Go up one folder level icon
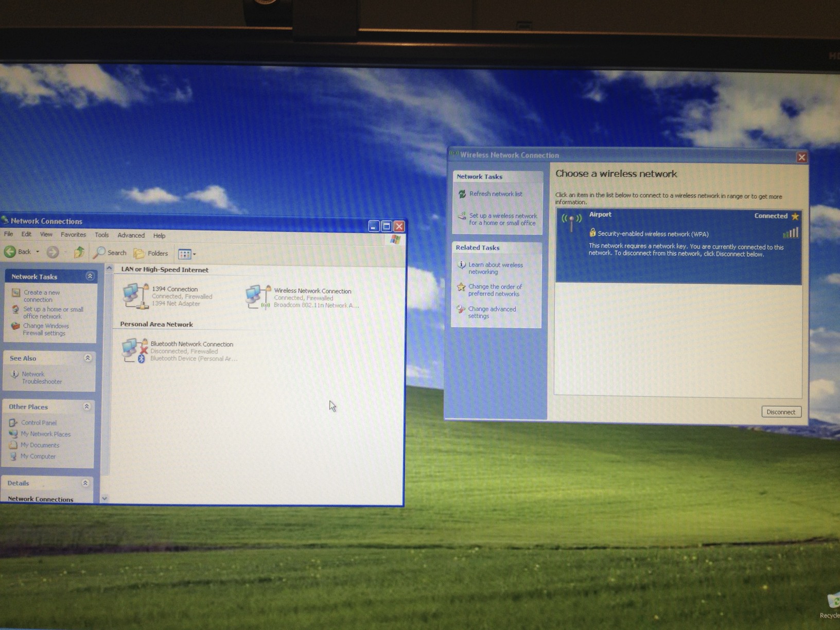 tap(79, 252)
